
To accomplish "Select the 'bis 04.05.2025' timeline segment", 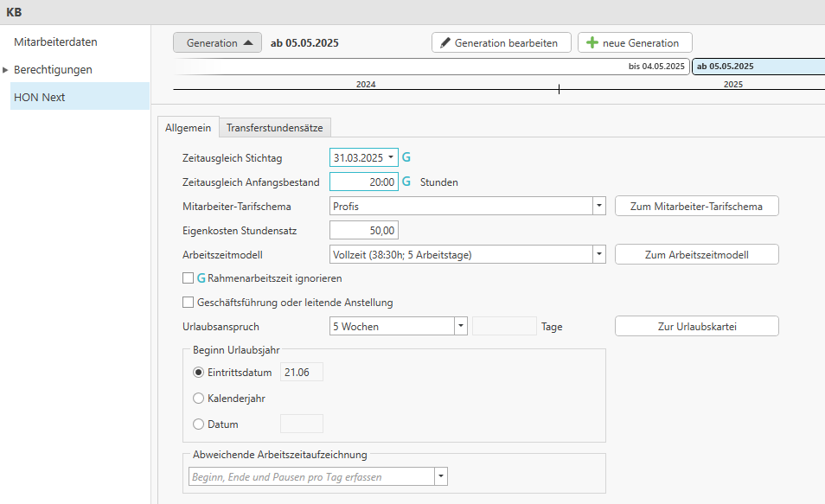I will click(x=432, y=67).
